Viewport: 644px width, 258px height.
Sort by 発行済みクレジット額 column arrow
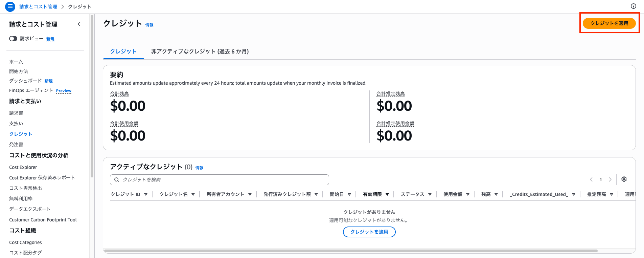(x=316, y=194)
